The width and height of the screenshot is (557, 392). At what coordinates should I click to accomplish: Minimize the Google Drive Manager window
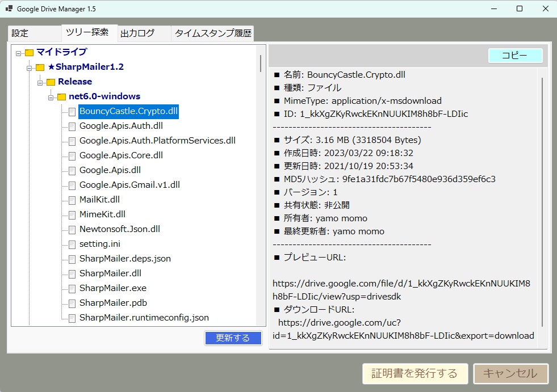pyautogui.click(x=494, y=9)
